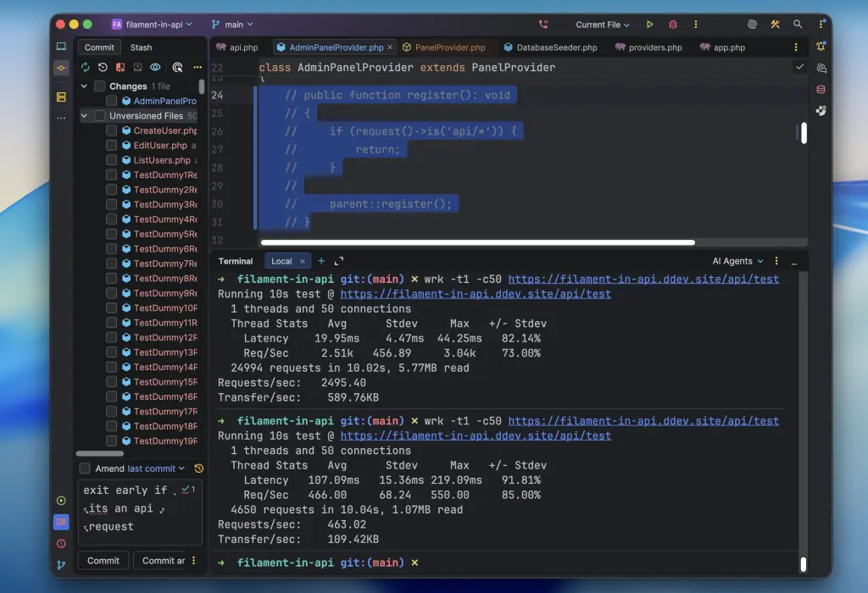The width and height of the screenshot is (868, 593).
Task: Check the Unversioned Files checkbox
Action: 100,115
